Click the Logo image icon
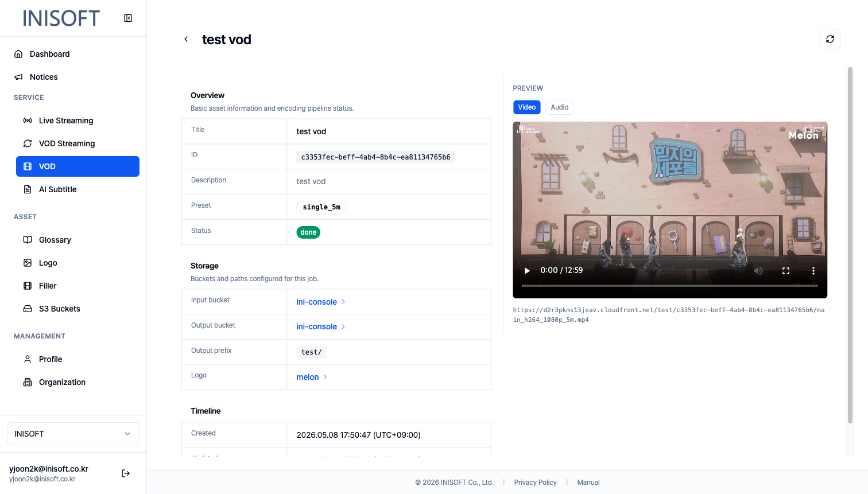Screen dimensions: 868x494 coord(28,263)
